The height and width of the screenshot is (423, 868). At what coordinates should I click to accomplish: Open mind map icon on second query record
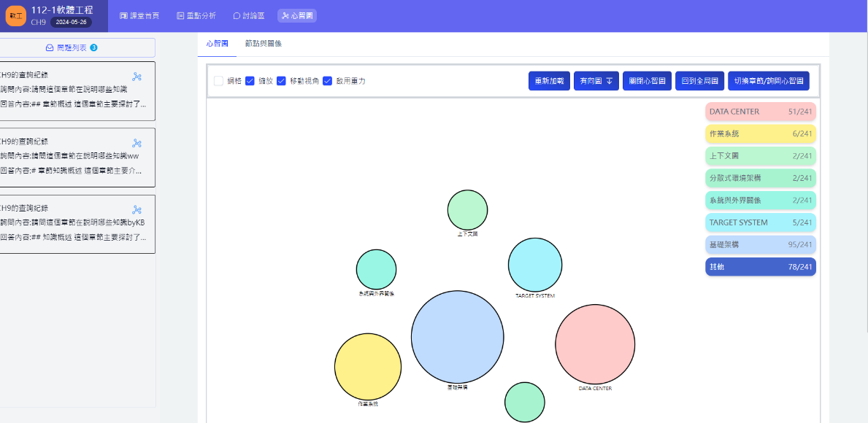pos(137,143)
